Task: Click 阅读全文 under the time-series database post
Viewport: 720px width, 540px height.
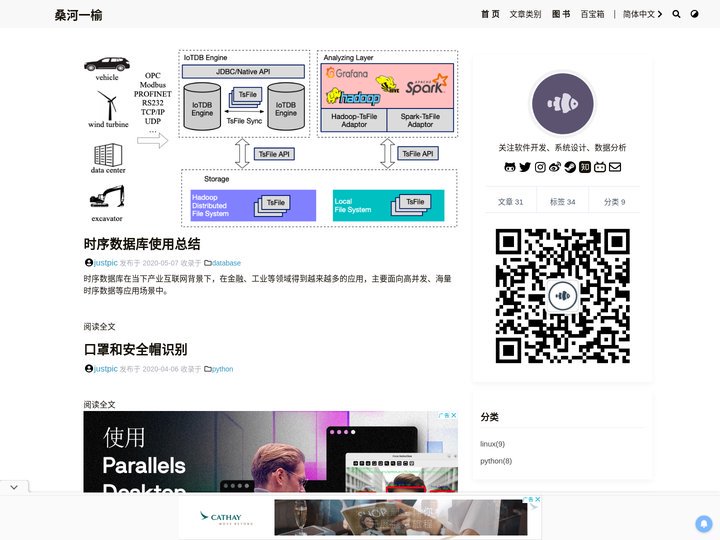Action: tap(99, 326)
